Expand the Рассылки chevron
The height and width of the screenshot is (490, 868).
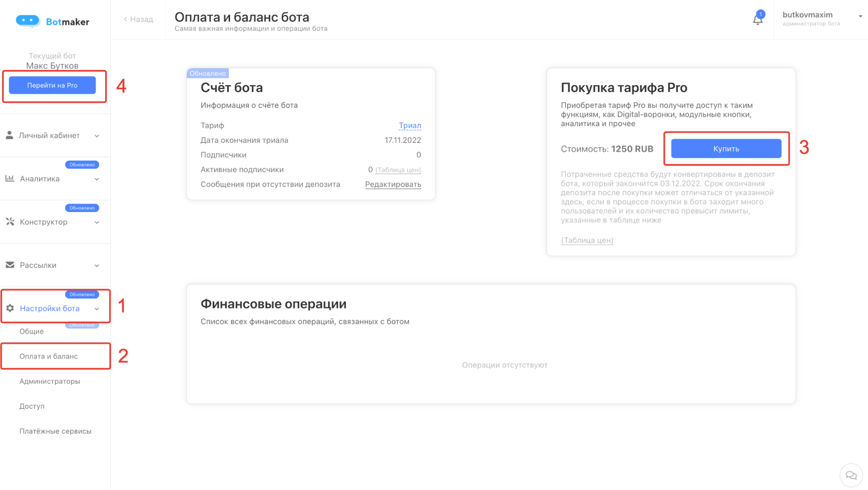[x=97, y=265]
